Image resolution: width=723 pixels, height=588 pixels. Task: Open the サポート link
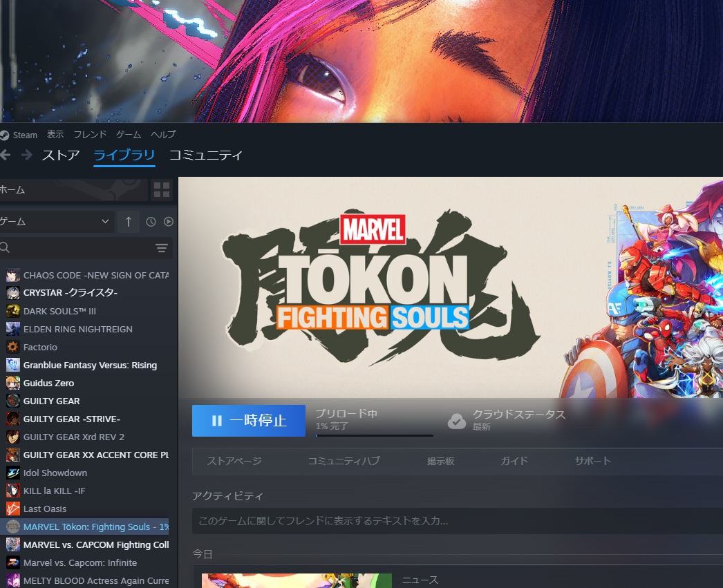click(x=593, y=461)
